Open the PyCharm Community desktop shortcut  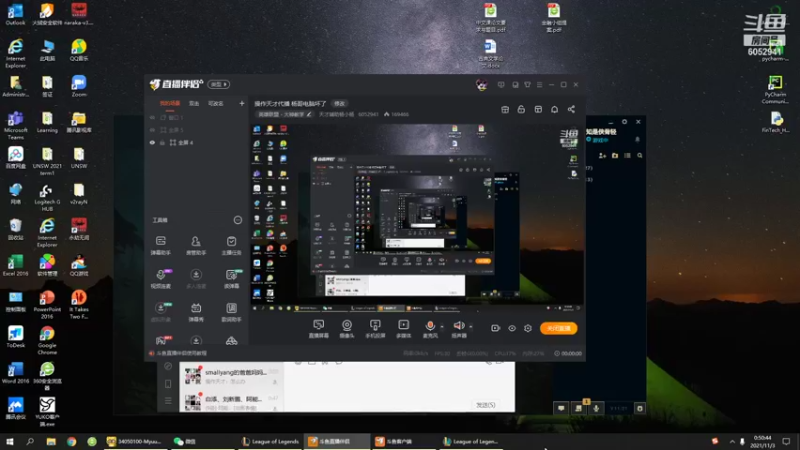775,90
